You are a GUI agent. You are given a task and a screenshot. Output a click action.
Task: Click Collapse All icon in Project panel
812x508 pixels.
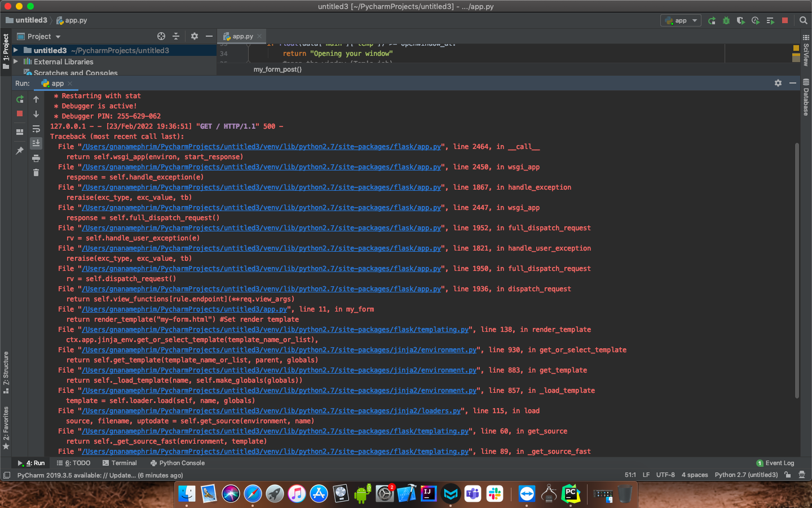[x=176, y=36]
